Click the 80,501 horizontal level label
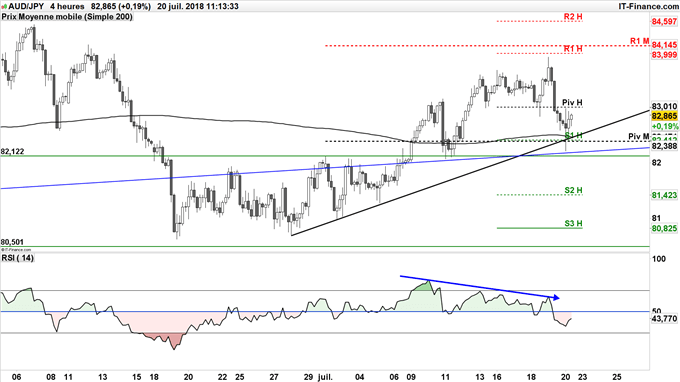This screenshot has height=382, width=680. click(13, 242)
